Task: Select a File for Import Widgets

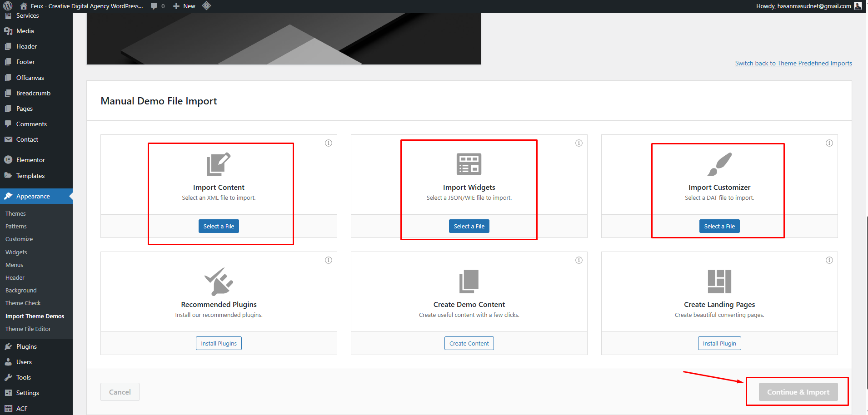Action: (x=469, y=226)
